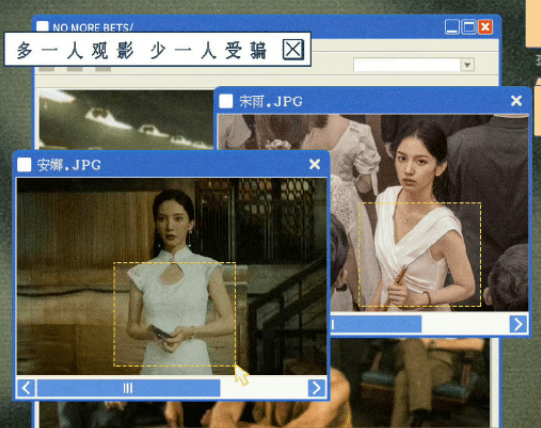The image size is (541, 428).
Task: Close the 宋雨.JPG window
Action: pyautogui.click(x=516, y=100)
